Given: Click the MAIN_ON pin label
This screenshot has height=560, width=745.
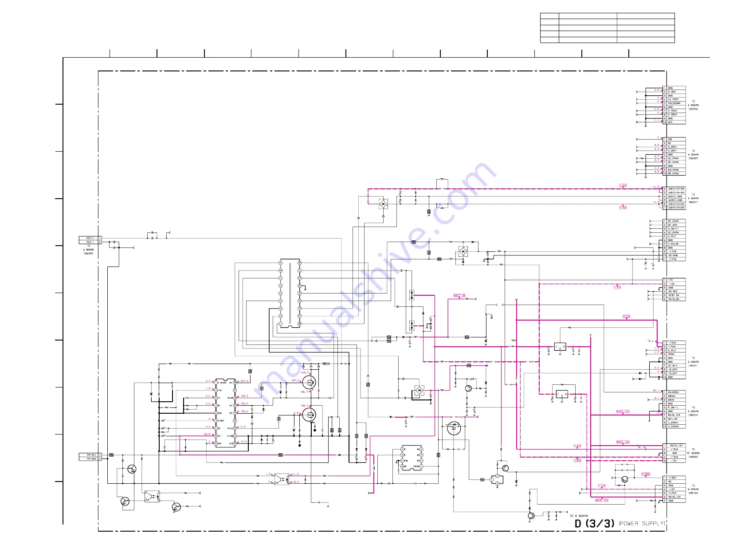Looking at the screenshot, I should [x=674, y=299].
